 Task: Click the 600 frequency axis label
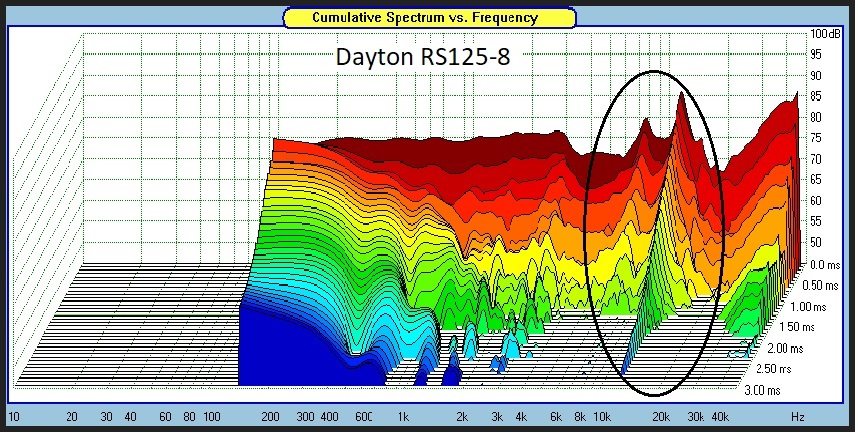tap(364, 417)
